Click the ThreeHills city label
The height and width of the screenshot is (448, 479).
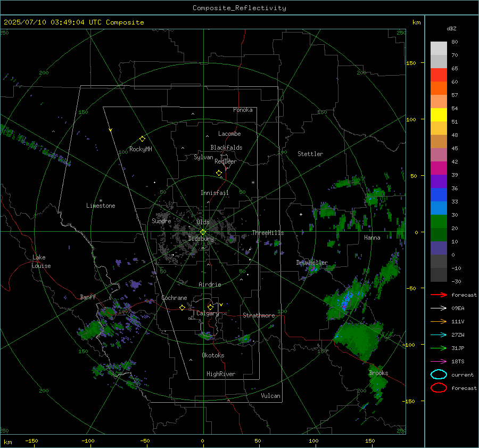(268, 233)
